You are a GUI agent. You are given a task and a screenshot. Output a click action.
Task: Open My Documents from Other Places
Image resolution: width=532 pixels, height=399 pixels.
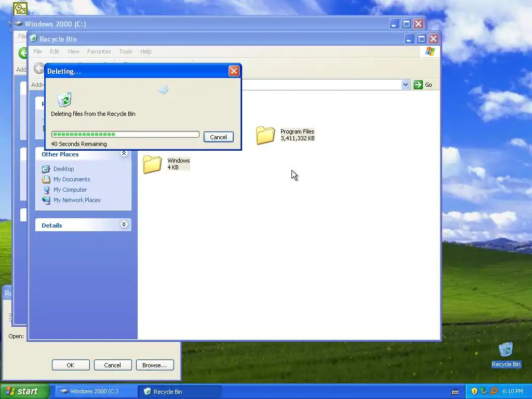point(72,179)
